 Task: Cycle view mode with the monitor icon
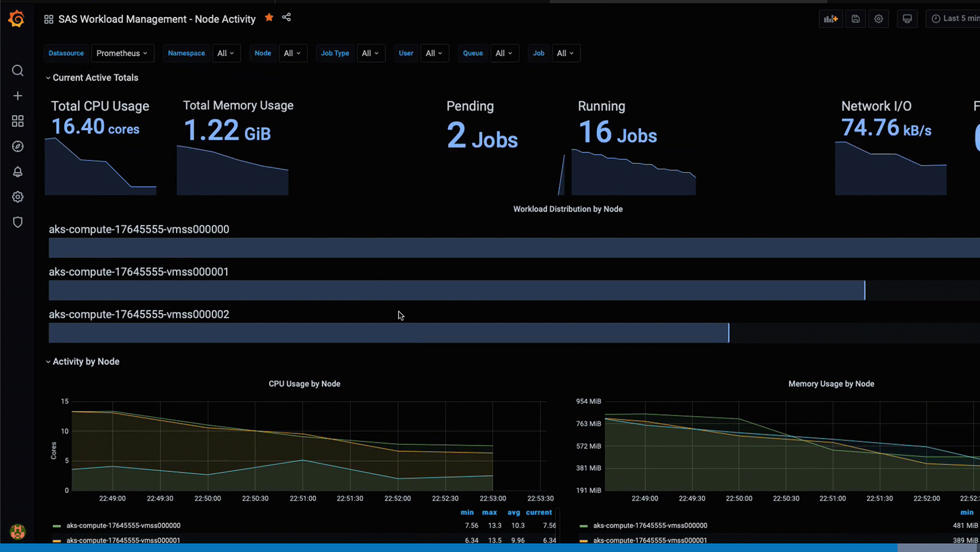coord(907,19)
